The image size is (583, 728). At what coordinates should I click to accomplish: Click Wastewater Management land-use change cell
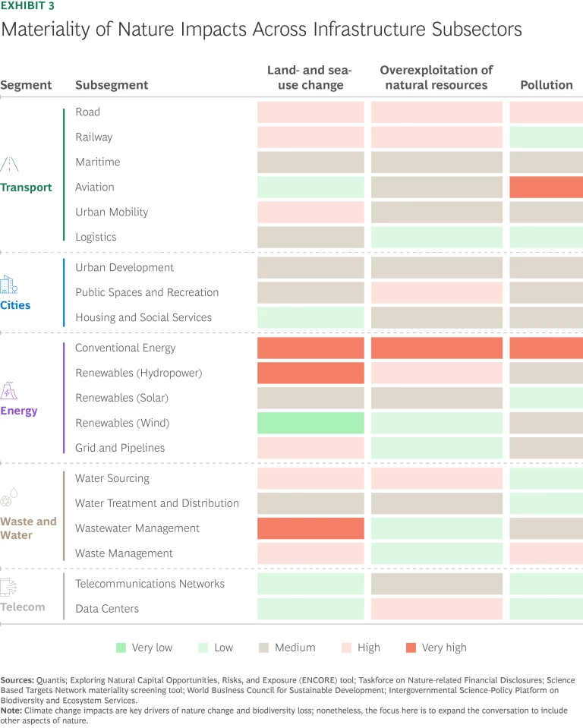tap(310, 528)
